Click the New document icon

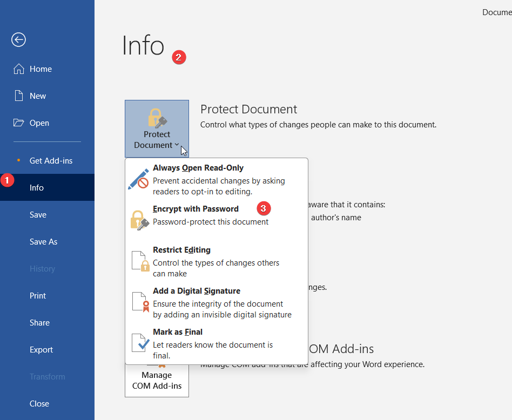click(x=18, y=96)
